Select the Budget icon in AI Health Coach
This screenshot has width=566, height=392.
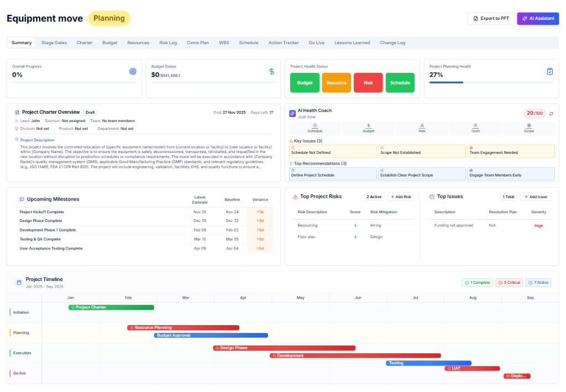368,129
